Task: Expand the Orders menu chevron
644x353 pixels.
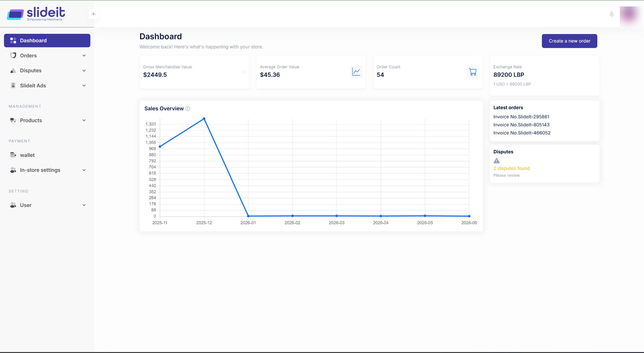Action: (x=84, y=55)
